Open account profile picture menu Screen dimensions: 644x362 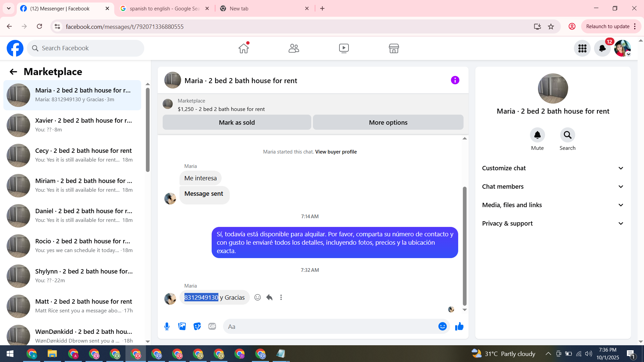click(x=623, y=48)
